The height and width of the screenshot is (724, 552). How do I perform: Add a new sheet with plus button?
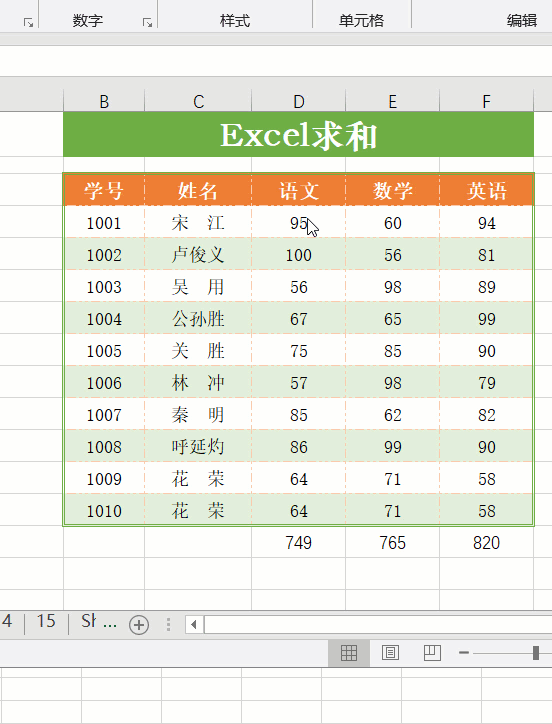pyautogui.click(x=139, y=625)
